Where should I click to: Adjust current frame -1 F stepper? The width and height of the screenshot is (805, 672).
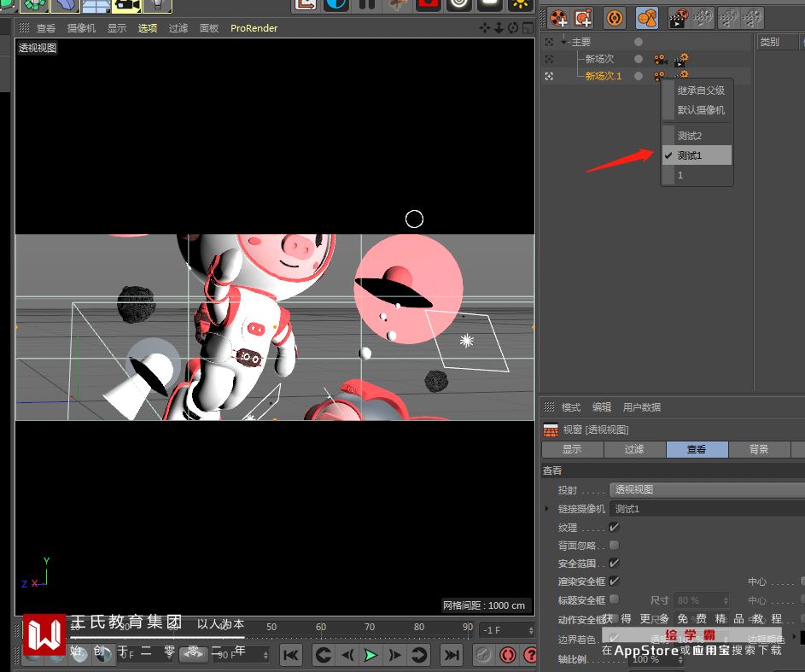531,630
